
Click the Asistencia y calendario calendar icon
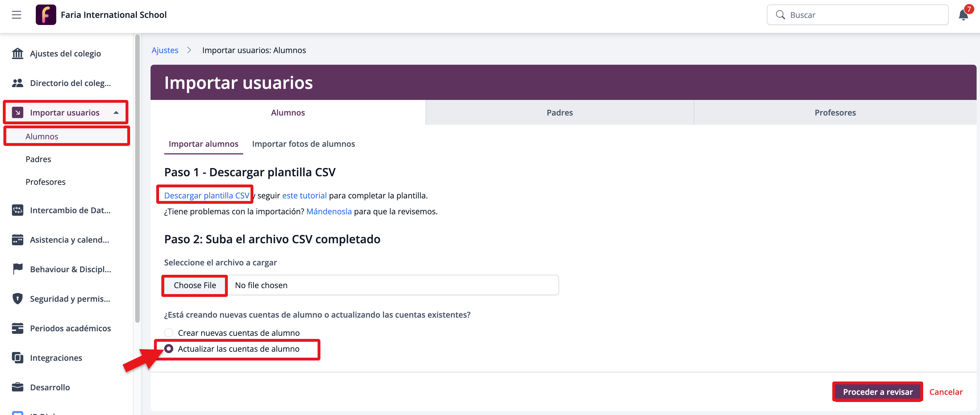tap(18, 240)
